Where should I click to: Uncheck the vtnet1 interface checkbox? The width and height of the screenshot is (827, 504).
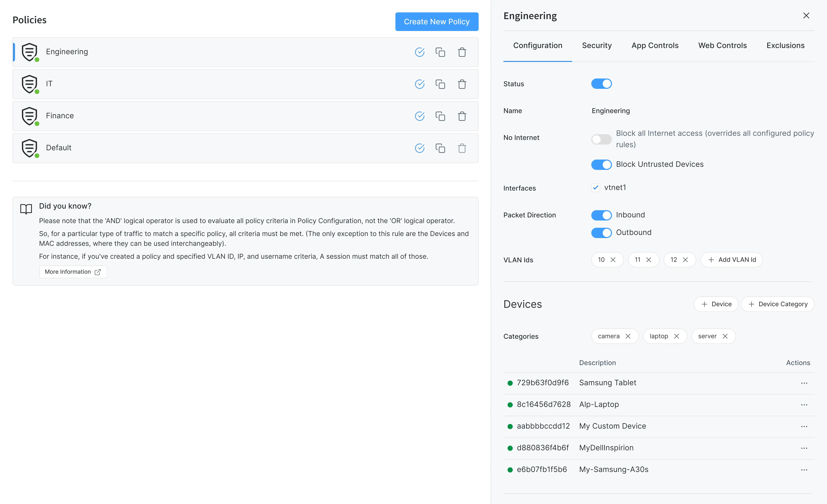595,188
